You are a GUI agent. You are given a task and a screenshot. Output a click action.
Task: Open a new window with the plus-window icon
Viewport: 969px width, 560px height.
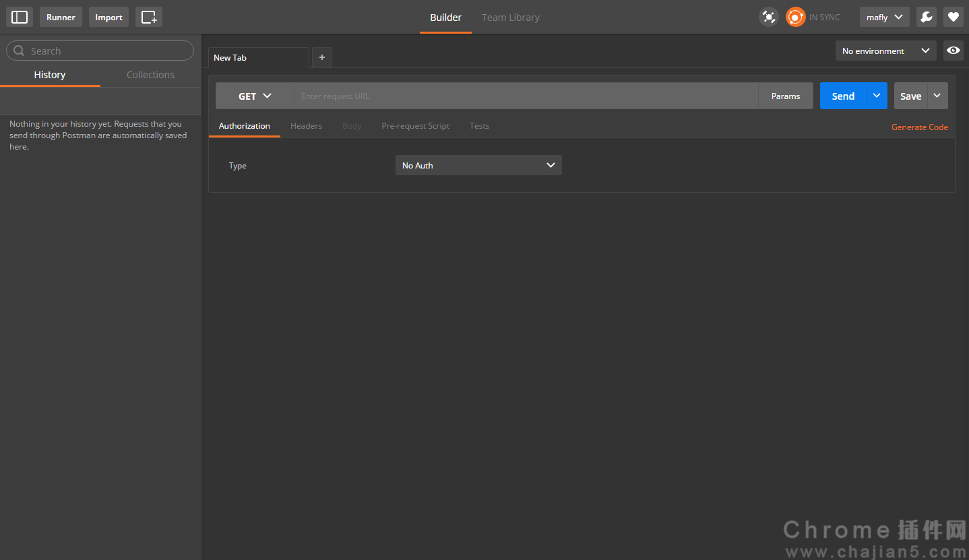pos(149,17)
